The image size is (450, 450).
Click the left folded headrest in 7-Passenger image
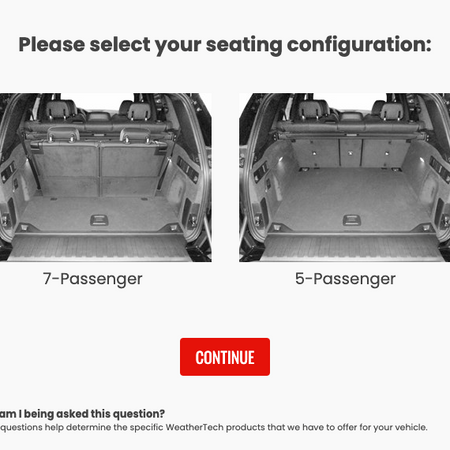[63, 134]
